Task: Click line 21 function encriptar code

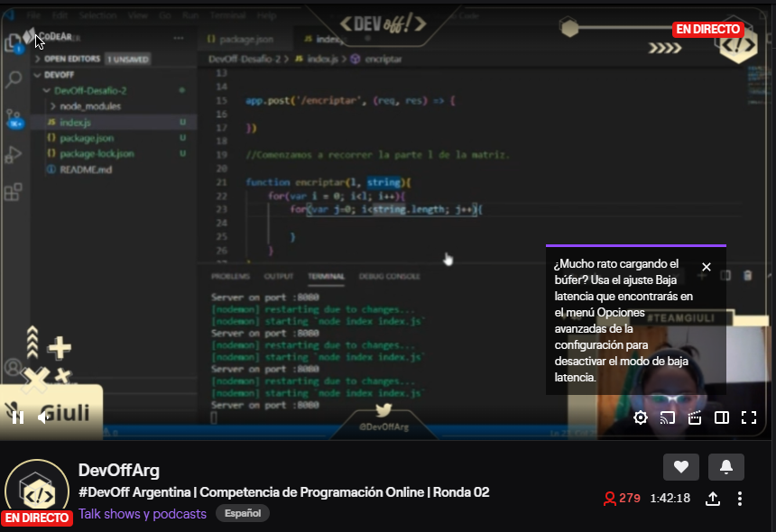Action: click(x=328, y=182)
